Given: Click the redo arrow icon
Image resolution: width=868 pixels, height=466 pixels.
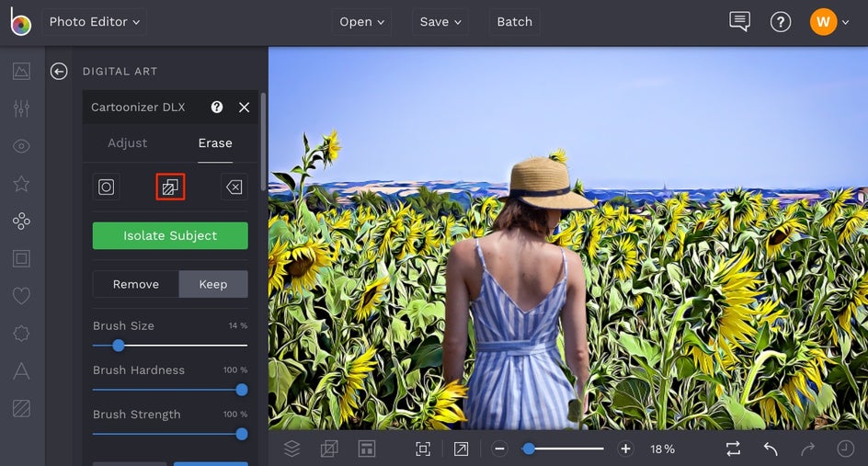Looking at the screenshot, I should tap(807, 449).
